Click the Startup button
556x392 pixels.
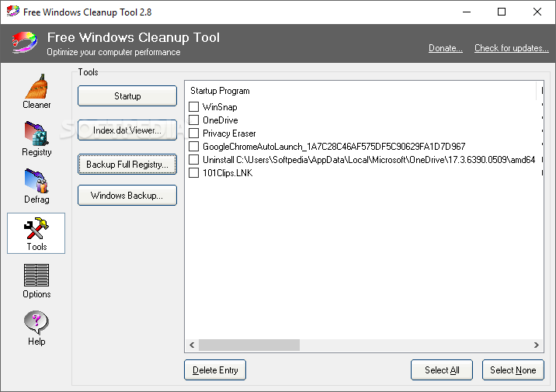(x=127, y=95)
